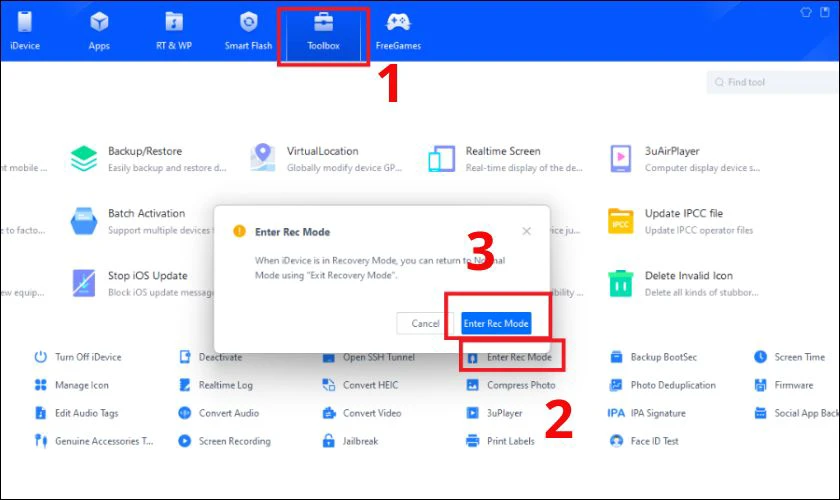This screenshot has width=840, height=500.
Task: Open the Convert HEIC icon
Action: (328, 385)
